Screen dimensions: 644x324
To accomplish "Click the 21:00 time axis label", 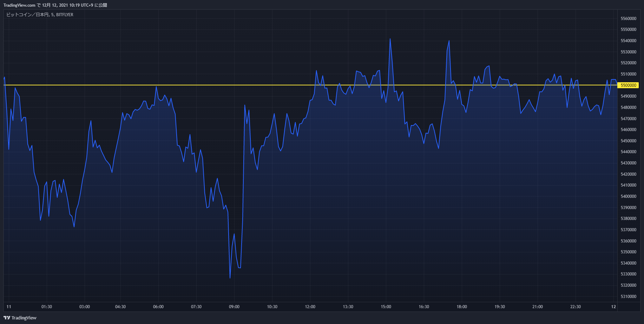I will (x=538, y=307).
